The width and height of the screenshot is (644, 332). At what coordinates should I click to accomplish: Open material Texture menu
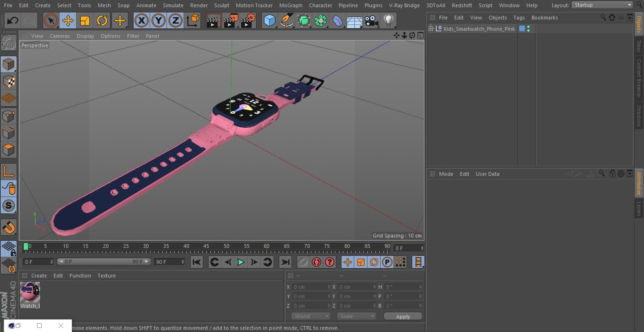pyautogui.click(x=106, y=276)
